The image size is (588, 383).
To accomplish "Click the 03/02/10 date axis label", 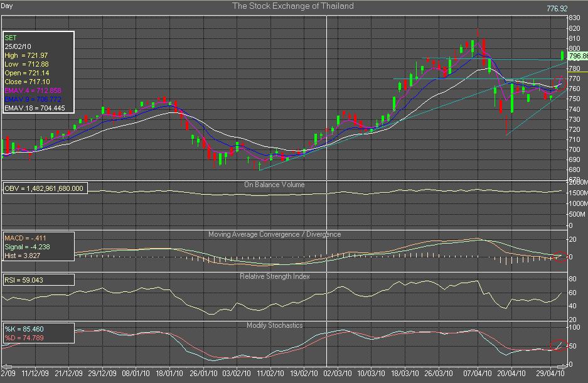I will (236, 374).
